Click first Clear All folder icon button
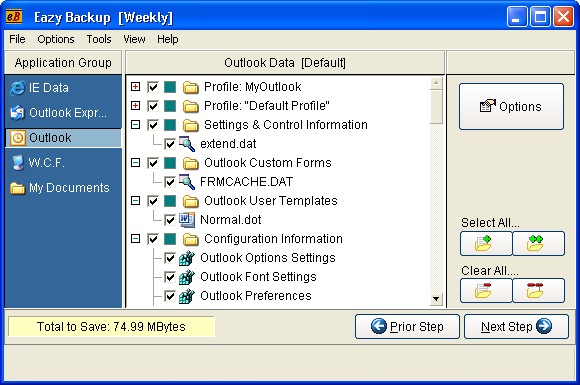The height and width of the screenshot is (385, 580). click(x=486, y=291)
